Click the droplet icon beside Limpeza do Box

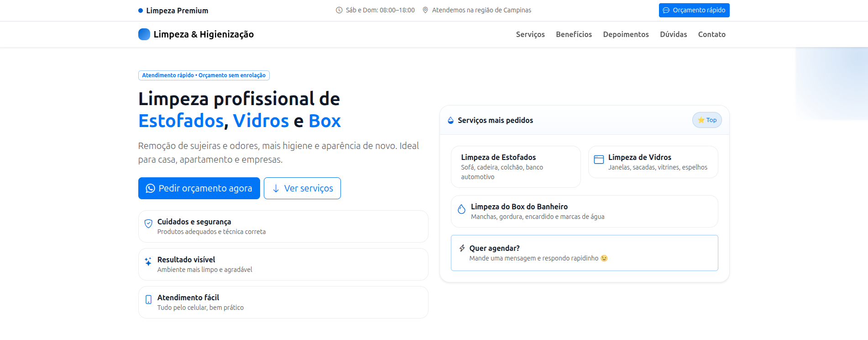pos(461,209)
